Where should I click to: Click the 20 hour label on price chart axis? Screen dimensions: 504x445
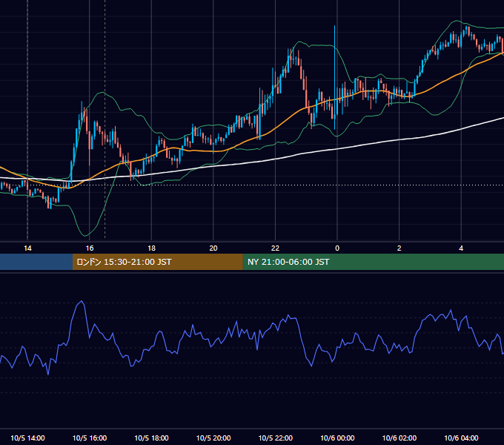point(213,248)
